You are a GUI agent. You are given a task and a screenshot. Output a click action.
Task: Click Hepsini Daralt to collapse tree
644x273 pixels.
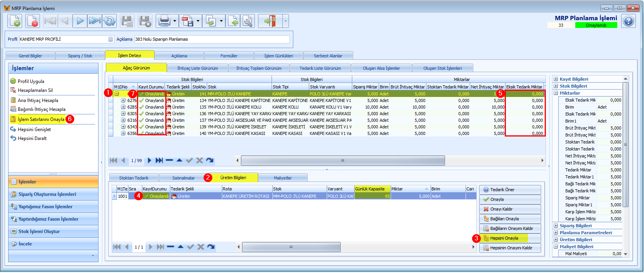(x=32, y=138)
